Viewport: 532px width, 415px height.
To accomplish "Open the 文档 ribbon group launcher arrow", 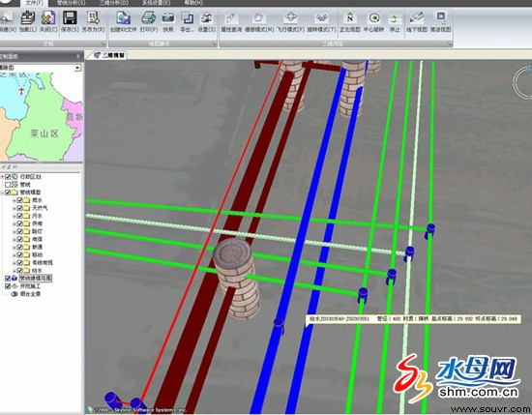I will pos(103,44).
